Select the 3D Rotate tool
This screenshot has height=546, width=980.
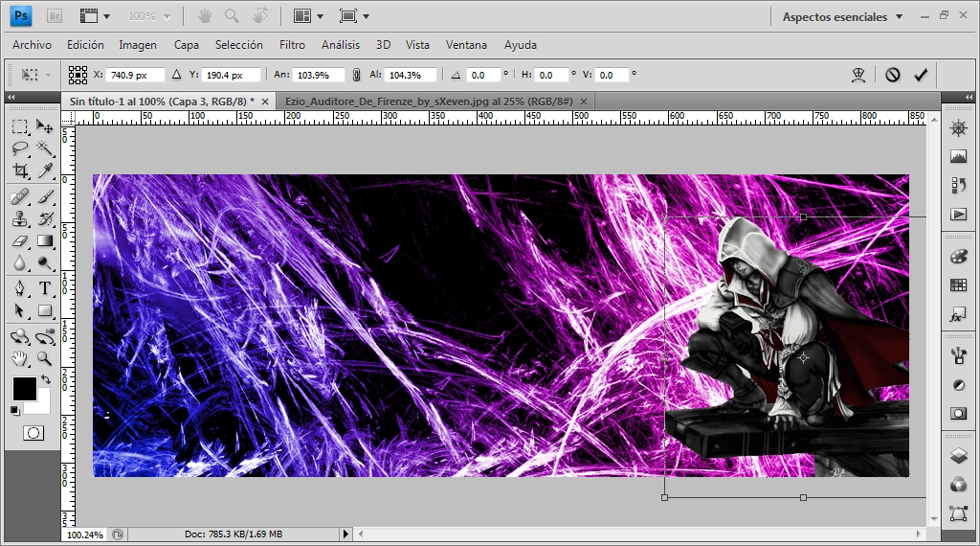click(x=20, y=336)
